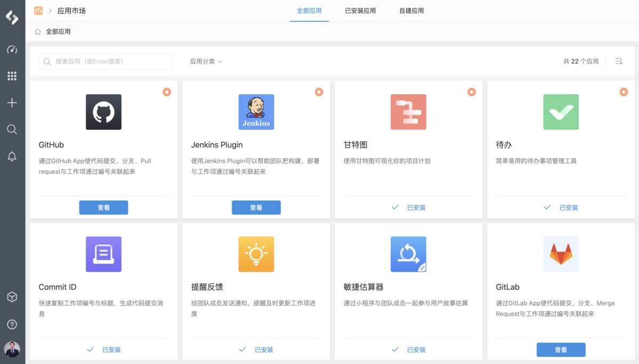Toggle the star badge on the 待办 card

[624, 92]
